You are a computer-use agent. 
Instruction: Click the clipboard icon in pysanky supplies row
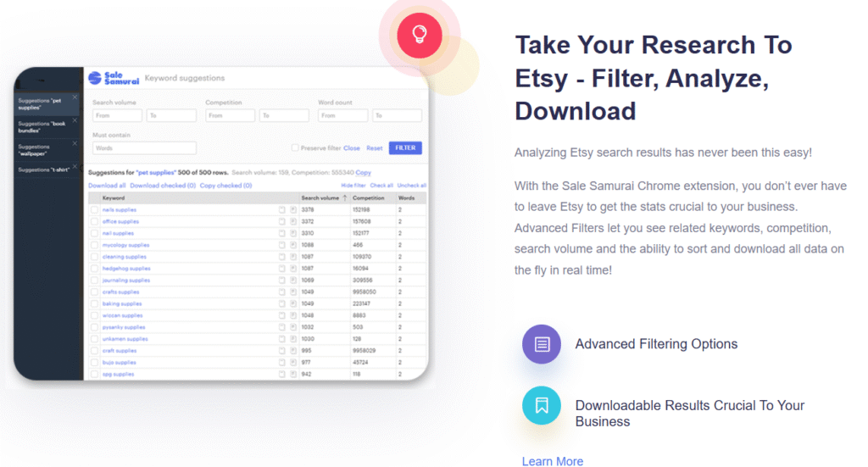pos(281,327)
